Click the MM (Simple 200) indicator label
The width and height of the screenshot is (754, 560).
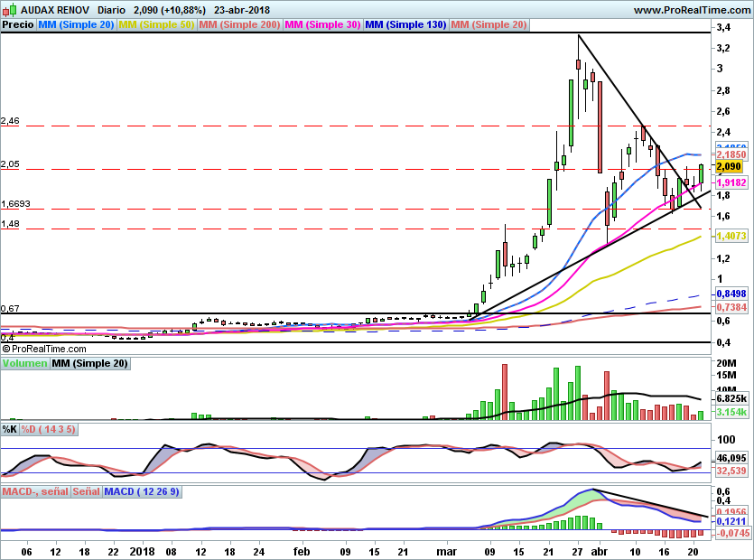239,25
